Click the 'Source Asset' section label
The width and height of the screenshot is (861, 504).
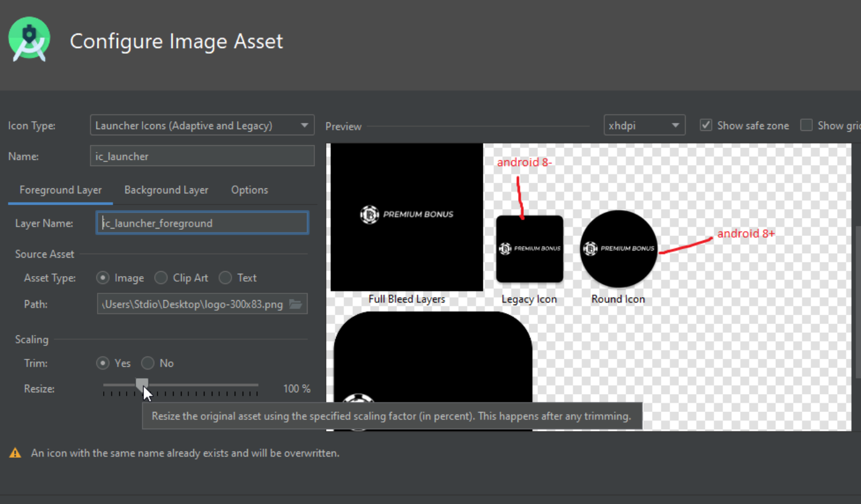(x=44, y=254)
